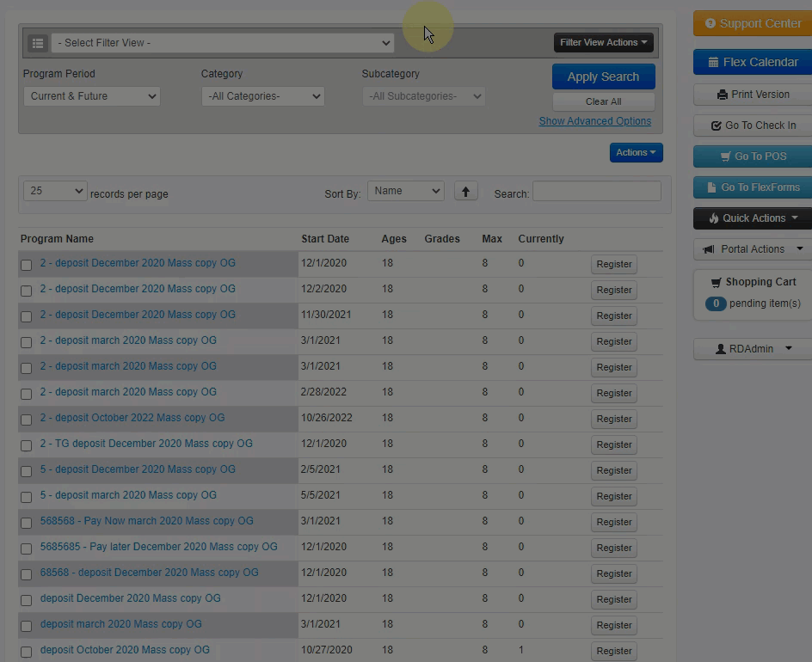Select checkbox for deposit October 2020 Mass copy OG
The height and width of the screenshot is (662, 812).
coord(27,652)
